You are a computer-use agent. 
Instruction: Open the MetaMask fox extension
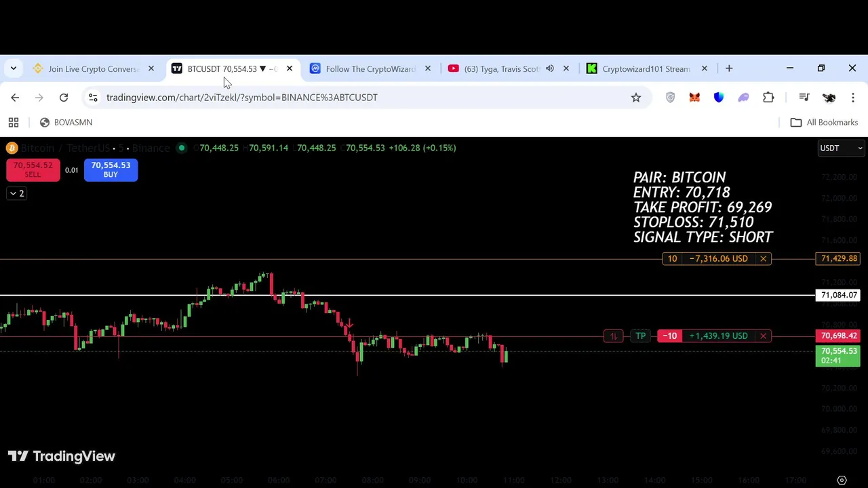click(694, 98)
